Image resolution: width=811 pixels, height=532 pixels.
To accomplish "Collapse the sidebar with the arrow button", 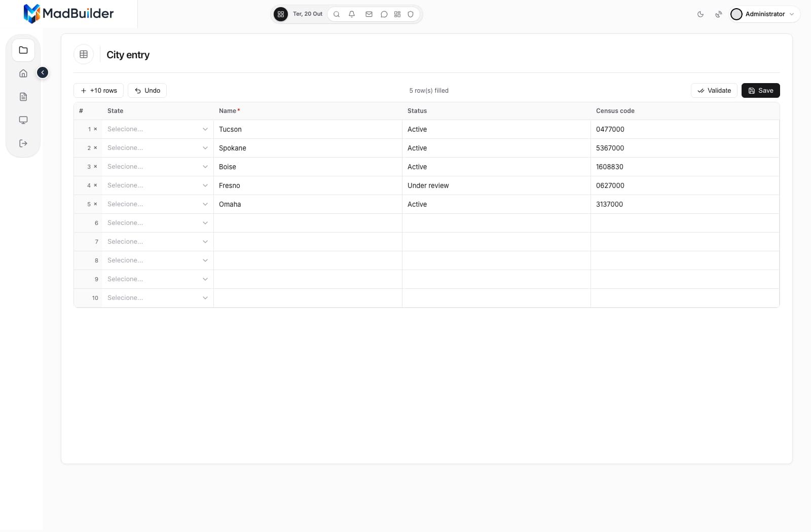I will (43, 72).
